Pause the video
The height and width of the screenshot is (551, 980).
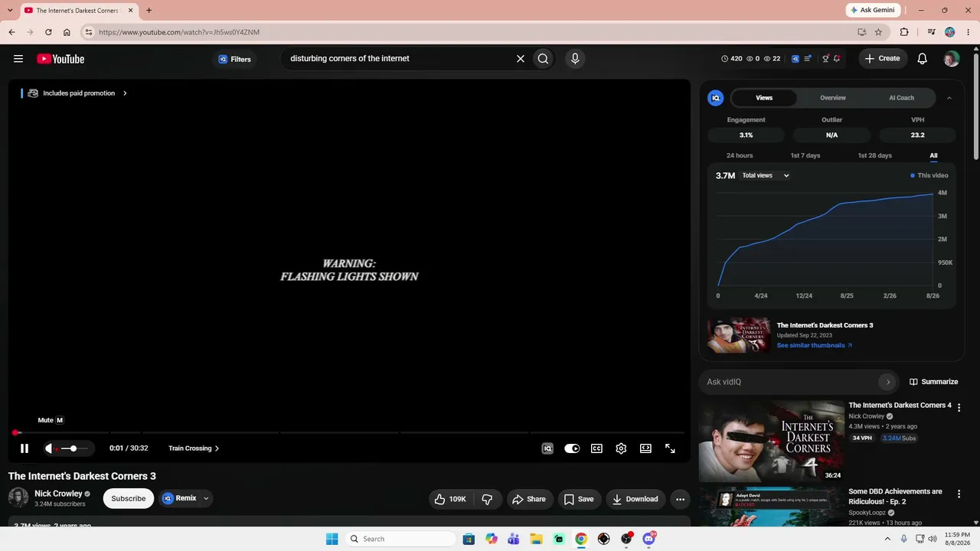pyautogui.click(x=24, y=448)
